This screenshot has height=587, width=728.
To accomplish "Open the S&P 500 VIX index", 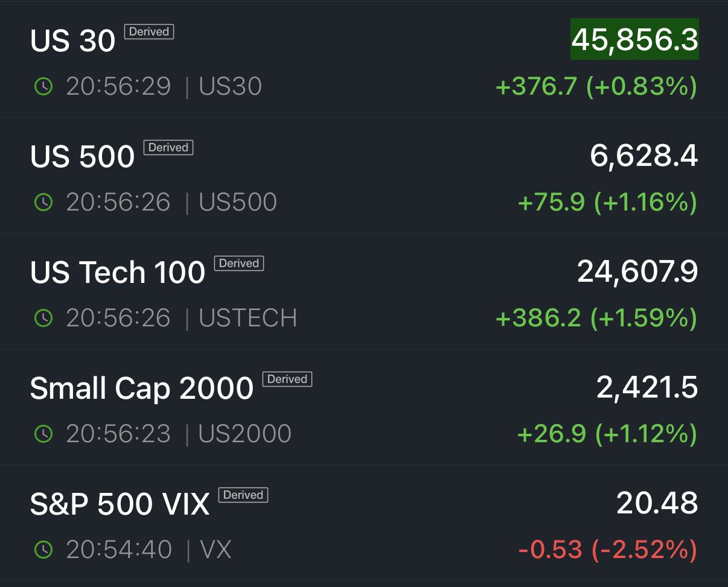I will tap(120, 504).
